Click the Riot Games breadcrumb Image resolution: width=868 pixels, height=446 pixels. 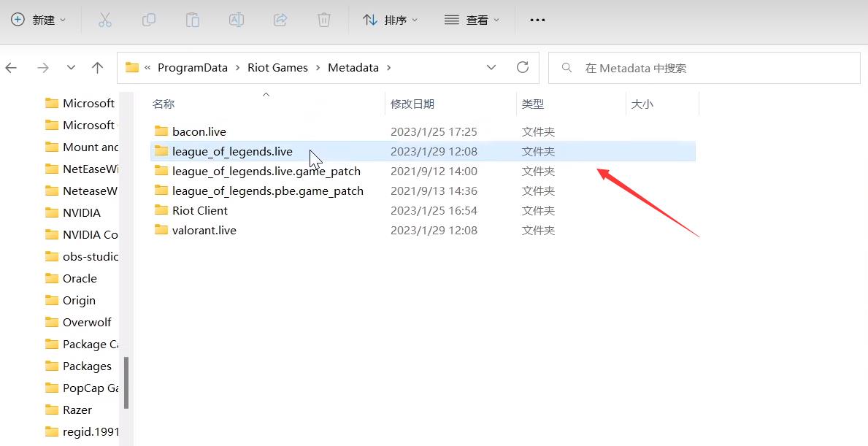coord(277,67)
